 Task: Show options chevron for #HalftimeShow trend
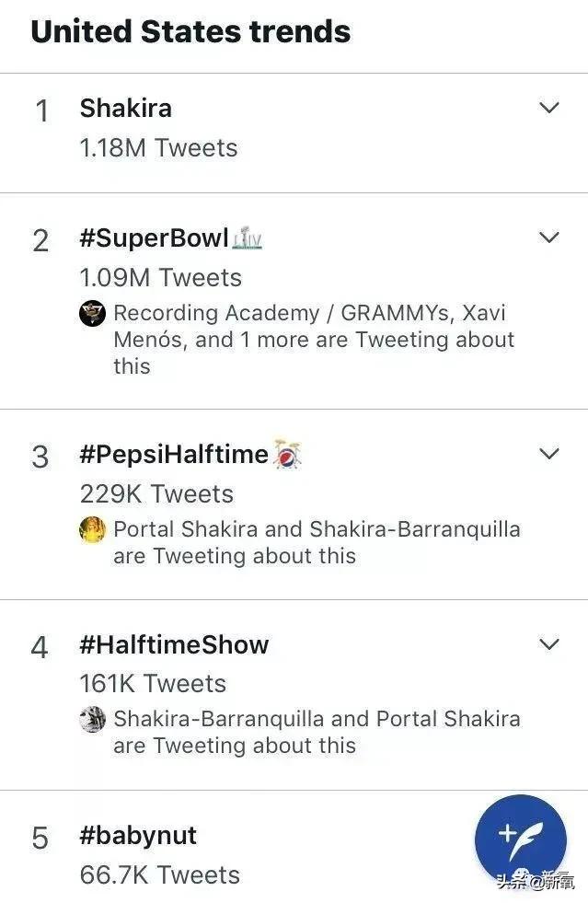point(549,643)
